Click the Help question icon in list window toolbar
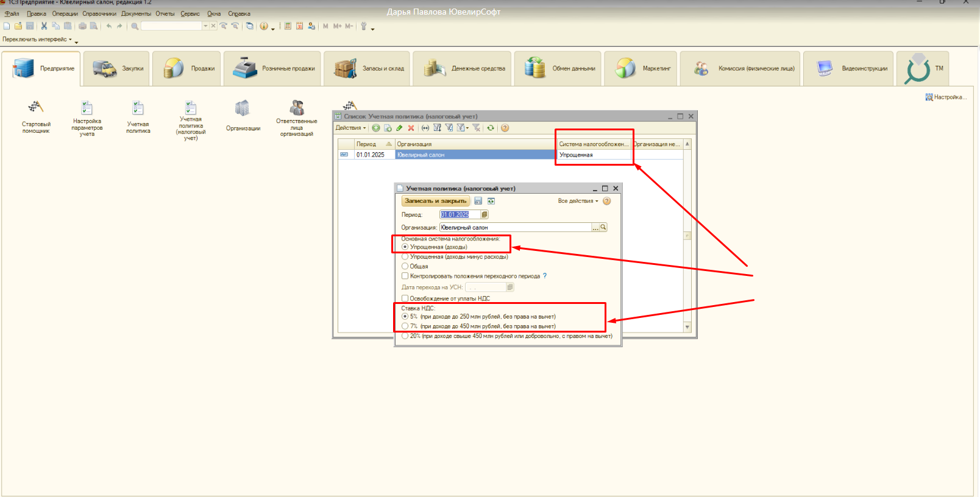 pos(505,128)
